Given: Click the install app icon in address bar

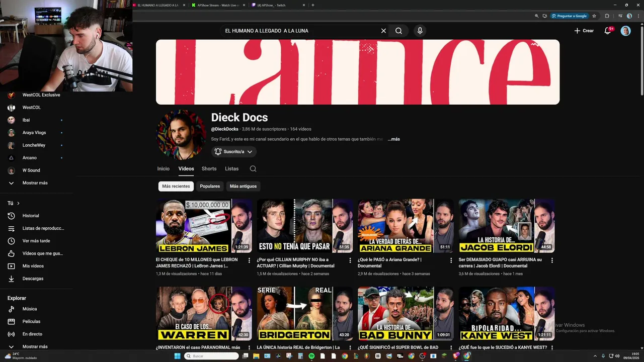Looking at the screenshot, I should tap(545, 16).
